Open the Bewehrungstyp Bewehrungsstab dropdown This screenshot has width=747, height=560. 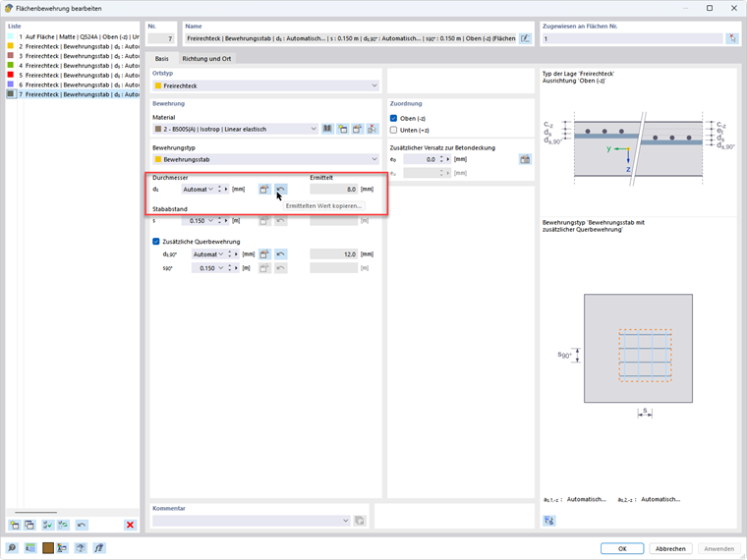265,159
